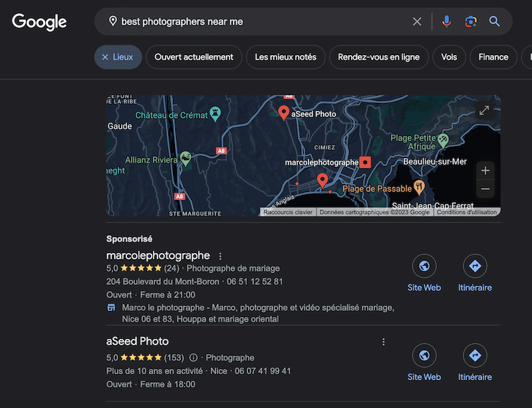Viewport: 532px width, 408px height.
Task: Select the Finance filter chip
Action: point(493,57)
